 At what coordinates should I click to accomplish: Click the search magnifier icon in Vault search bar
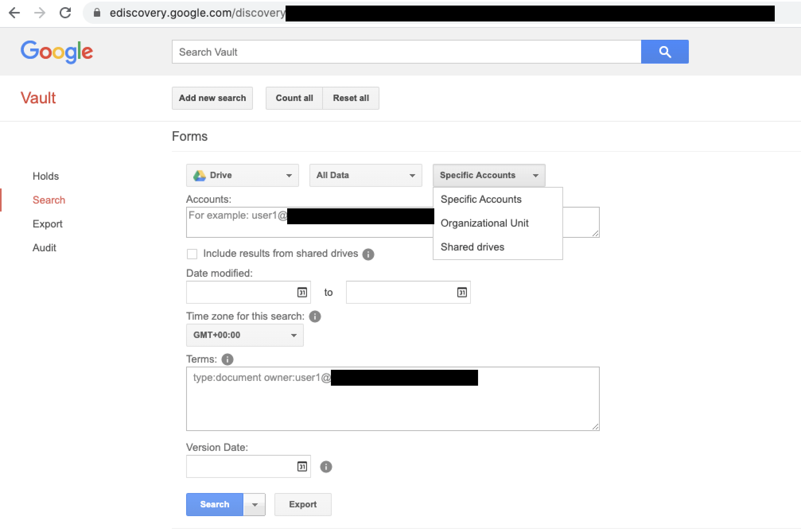pyautogui.click(x=664, y=51)
